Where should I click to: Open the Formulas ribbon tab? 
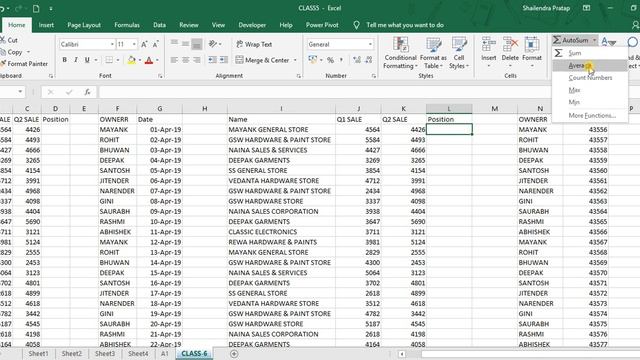(x=127, y=25)
